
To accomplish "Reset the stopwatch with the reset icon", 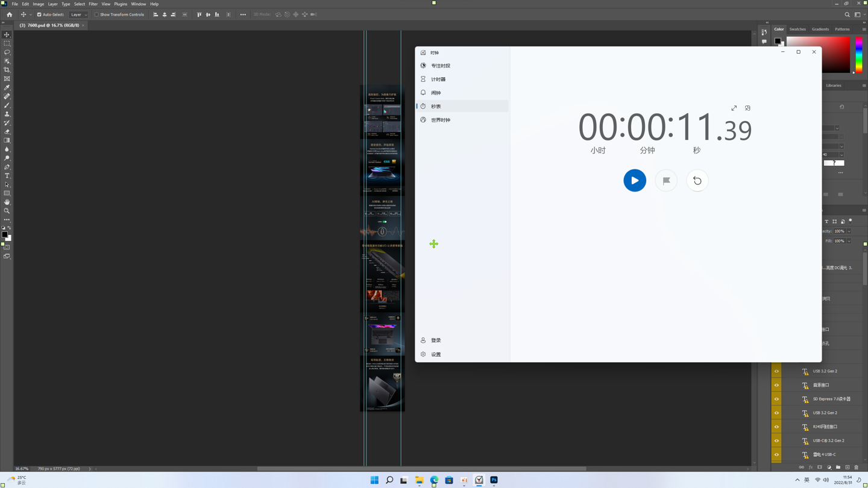I will [x=697, y=181].
